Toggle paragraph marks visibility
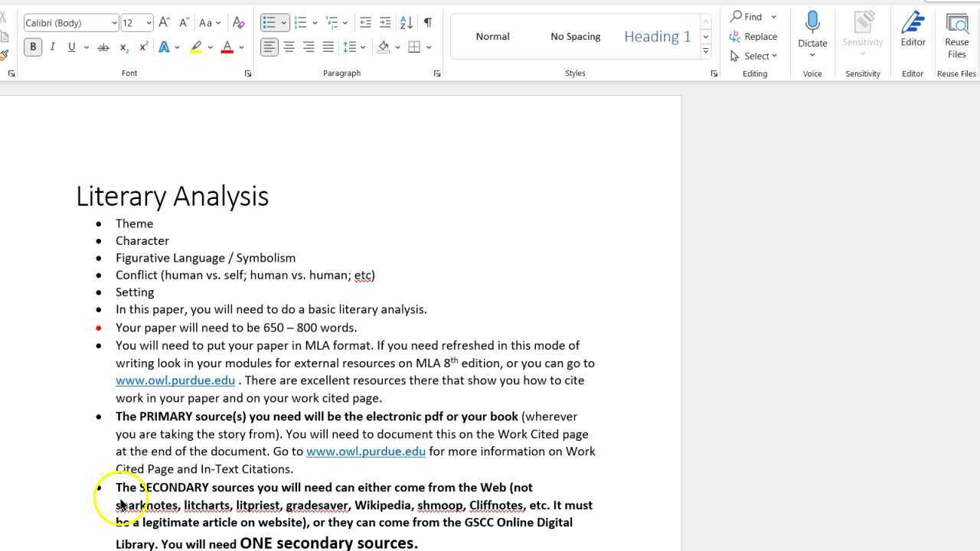980x551 pixels. click(x=428, y=22)
